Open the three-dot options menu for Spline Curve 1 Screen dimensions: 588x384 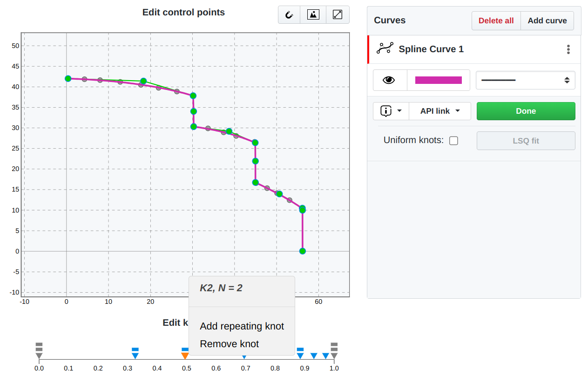(x=568, y=49)
